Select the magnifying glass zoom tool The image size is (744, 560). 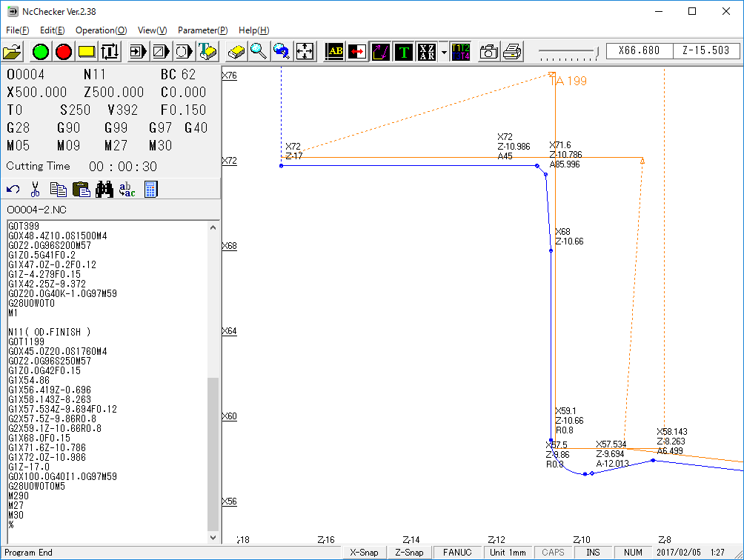[259, 51]
